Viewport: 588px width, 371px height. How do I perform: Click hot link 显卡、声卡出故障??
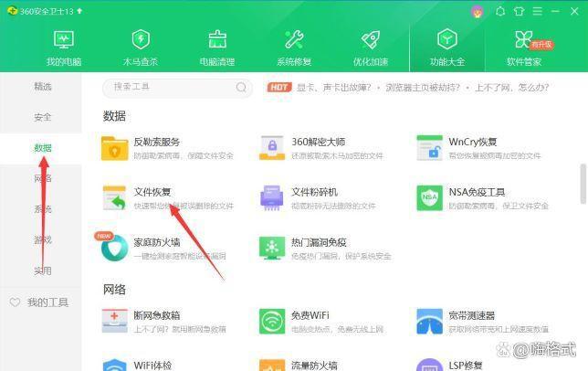pyautogui.click(x=333, y=88)
